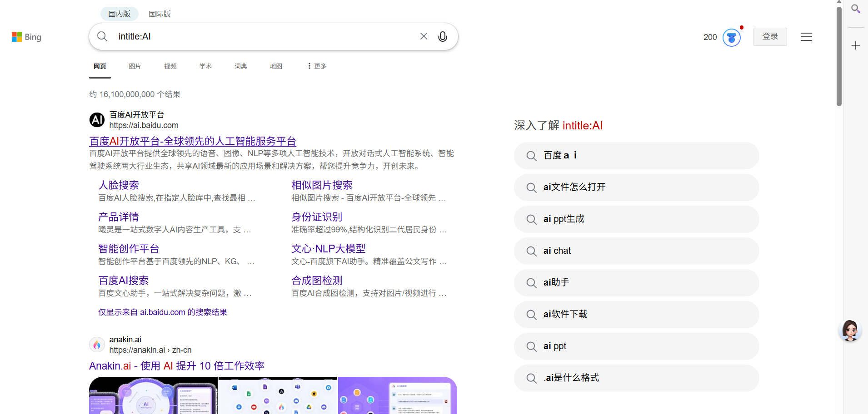
Task: Search related suggestion ai软件下载
Action: coord(636,315)
